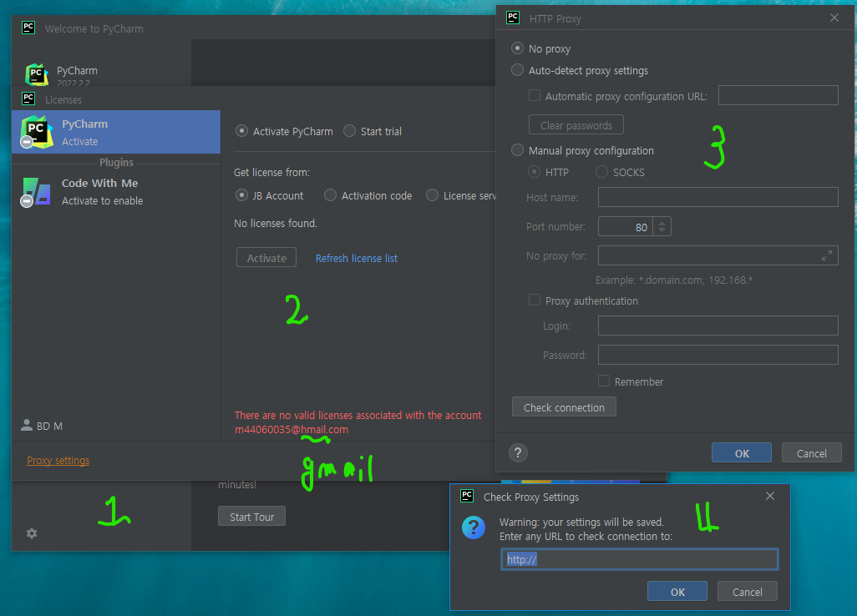The width and height of the screenshot is (857, 616).
Task: Click the Login input field
Action: (718, 326)
